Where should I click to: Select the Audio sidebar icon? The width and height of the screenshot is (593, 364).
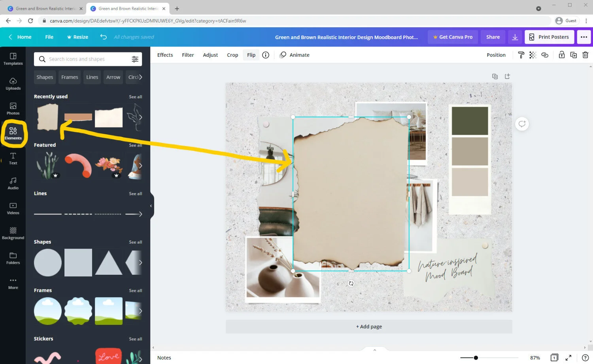(13, 183)
